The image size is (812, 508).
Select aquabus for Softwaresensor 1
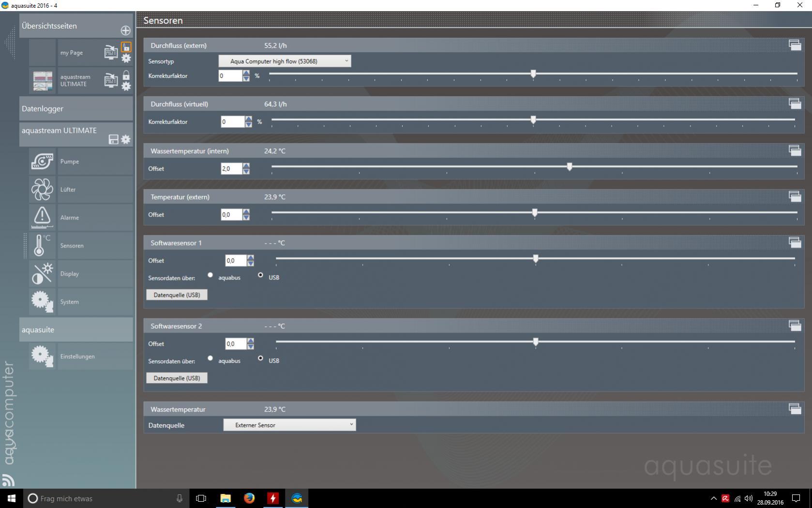pyautogui.click(x=211, y=275)
